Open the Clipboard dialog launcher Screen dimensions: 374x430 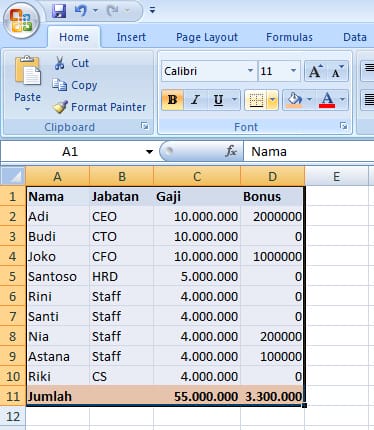click(x=145, y=126)
